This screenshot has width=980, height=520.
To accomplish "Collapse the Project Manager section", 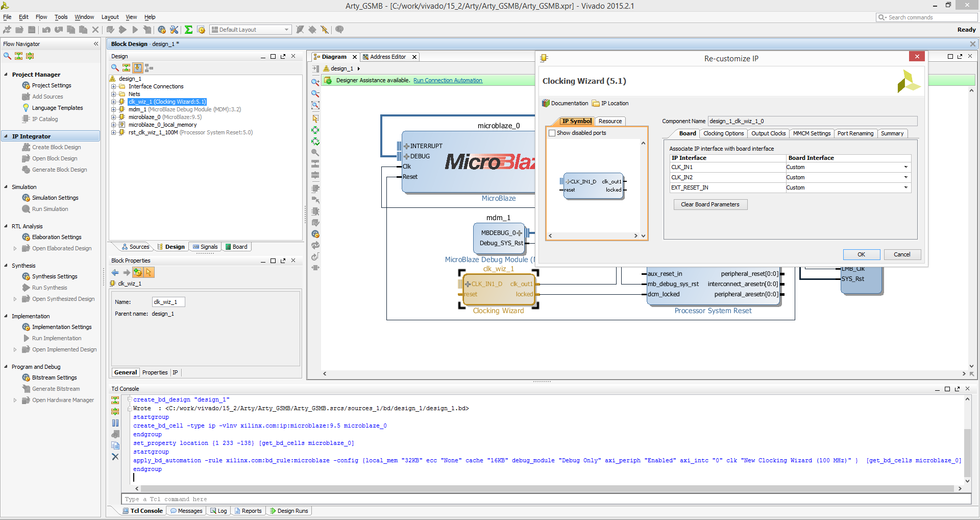I will click(6, 75).
